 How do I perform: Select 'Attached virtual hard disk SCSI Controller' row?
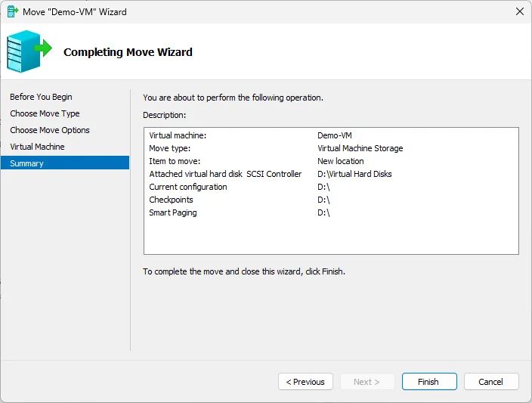pyautogui.click(x=225, y=174)
